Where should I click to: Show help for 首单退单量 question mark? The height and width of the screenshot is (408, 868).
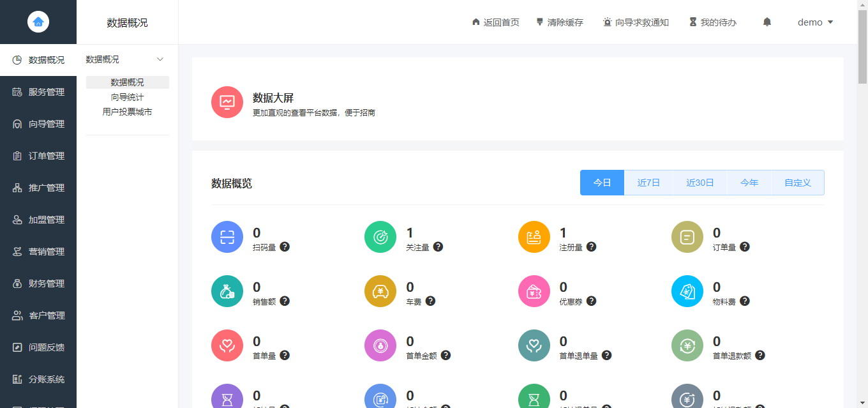tap(607, 355)
